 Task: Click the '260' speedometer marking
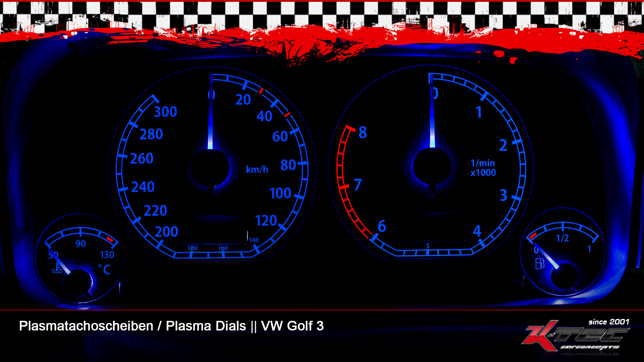pos(142,158)
